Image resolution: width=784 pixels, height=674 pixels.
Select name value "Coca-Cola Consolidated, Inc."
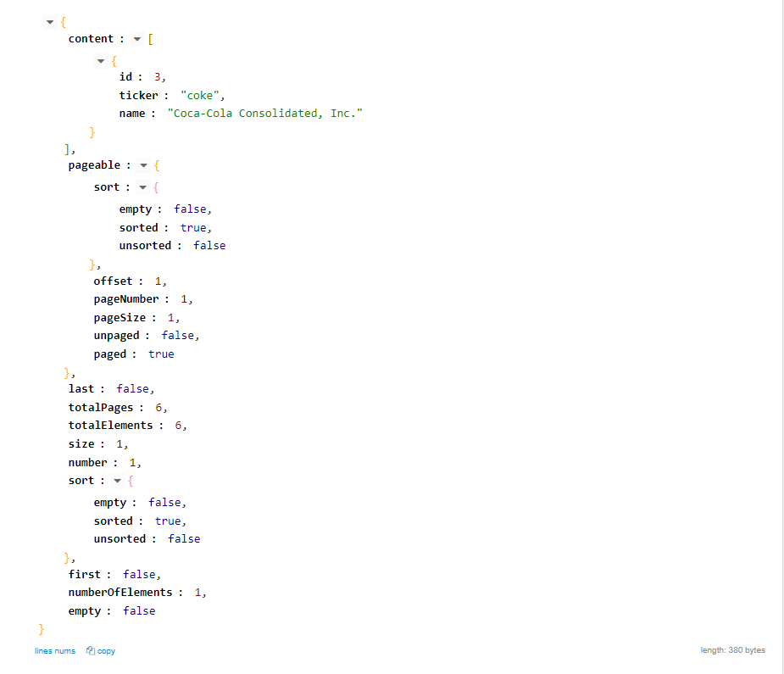point(265,114)
